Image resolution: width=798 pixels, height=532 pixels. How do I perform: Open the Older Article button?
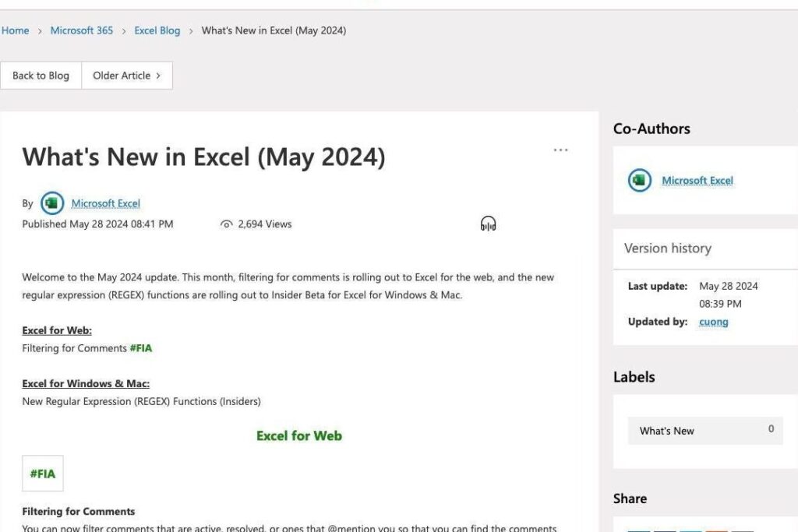127,76
